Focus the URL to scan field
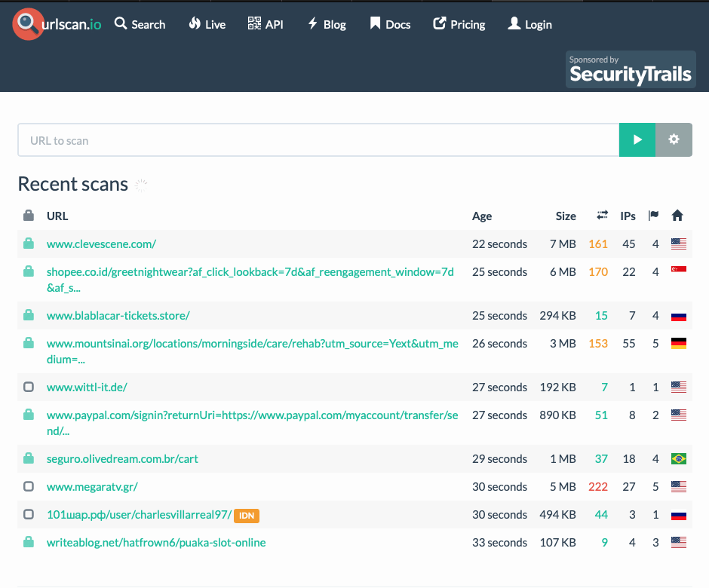Screen dimensions: 709x588 click(318, 140)
